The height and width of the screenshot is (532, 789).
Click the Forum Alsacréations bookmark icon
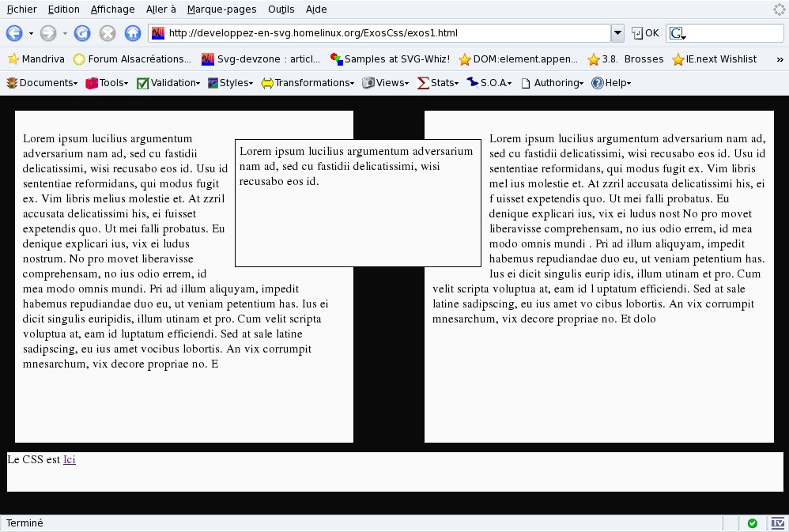point(79,58)
